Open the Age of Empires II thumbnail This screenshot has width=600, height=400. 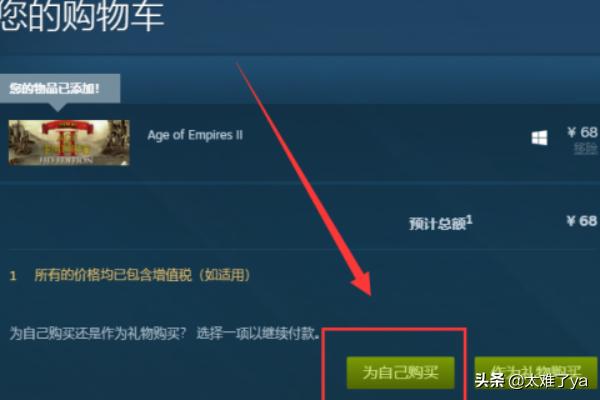(69, 142)
